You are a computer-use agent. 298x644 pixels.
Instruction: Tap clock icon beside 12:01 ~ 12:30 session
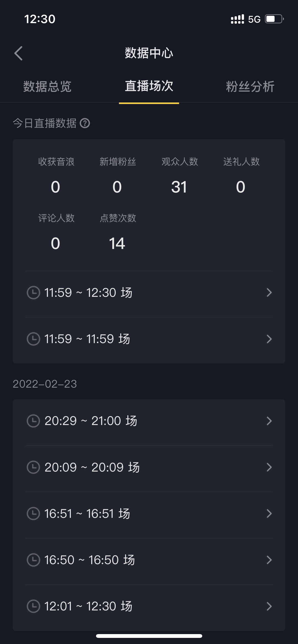click(x=33, y=606)
